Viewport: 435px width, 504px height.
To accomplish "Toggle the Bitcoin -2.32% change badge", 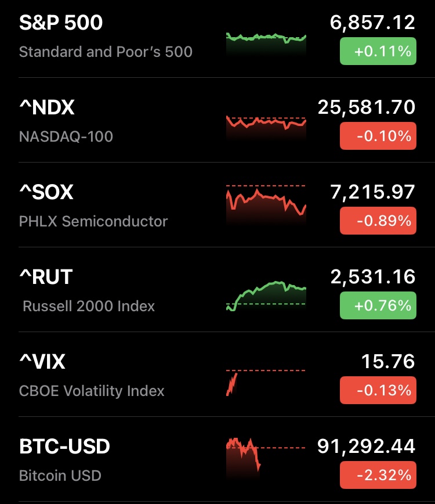I will pos(378,475).
